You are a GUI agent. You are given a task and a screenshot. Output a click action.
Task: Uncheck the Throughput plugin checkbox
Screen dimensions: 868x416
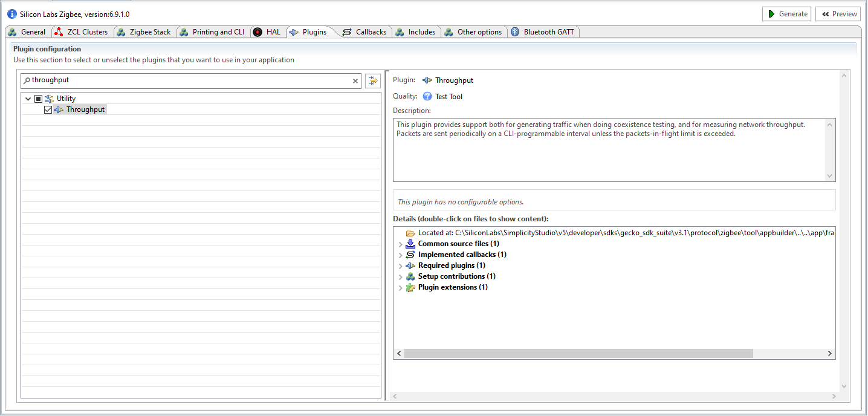[48, 109]
